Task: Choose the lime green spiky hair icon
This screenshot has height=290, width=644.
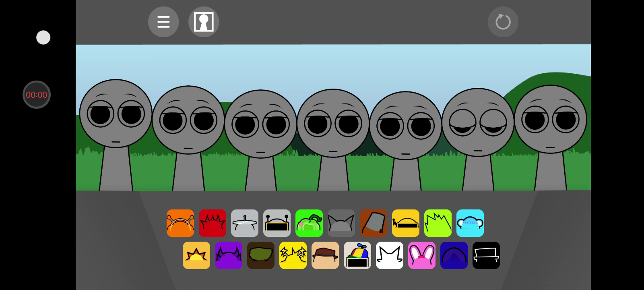Action: 438,223
